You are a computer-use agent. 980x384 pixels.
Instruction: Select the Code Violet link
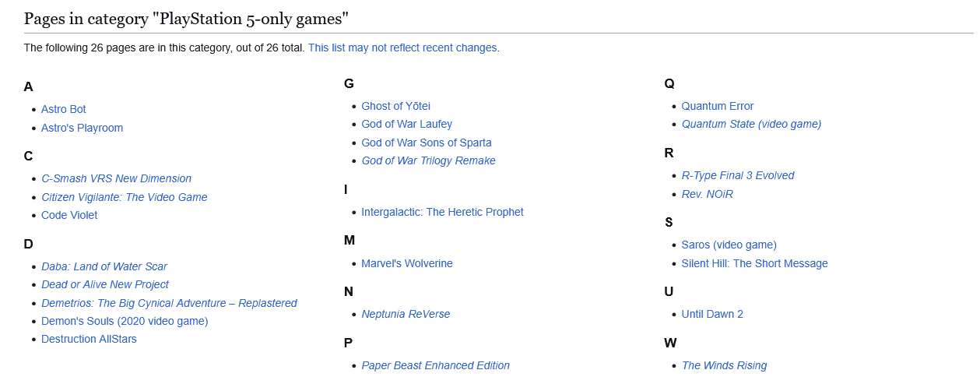[69, 215]
